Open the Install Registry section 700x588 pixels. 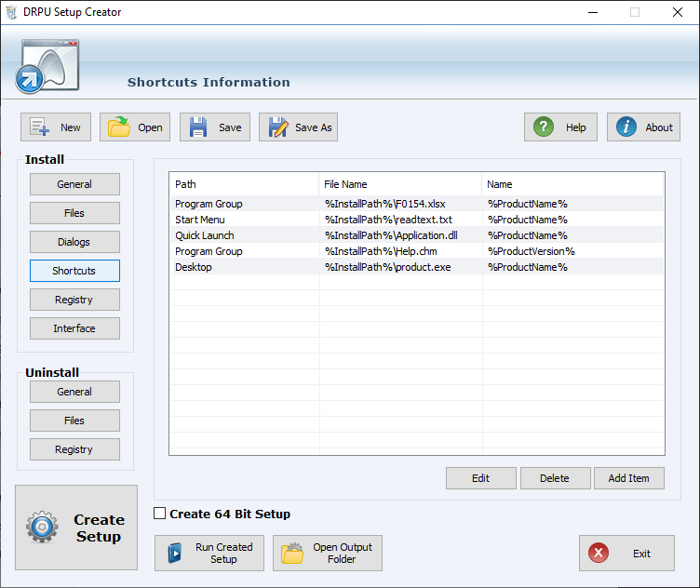point(74,300)
